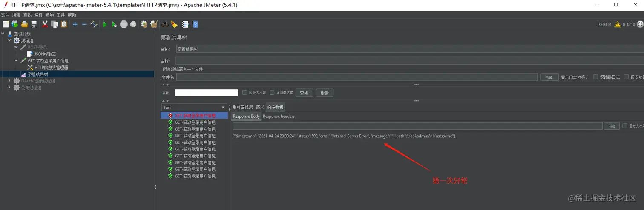Select the HTTP信息头管理器 tree node
The image size is (644, 210).
pyautogui.click(x=51, y=67)
